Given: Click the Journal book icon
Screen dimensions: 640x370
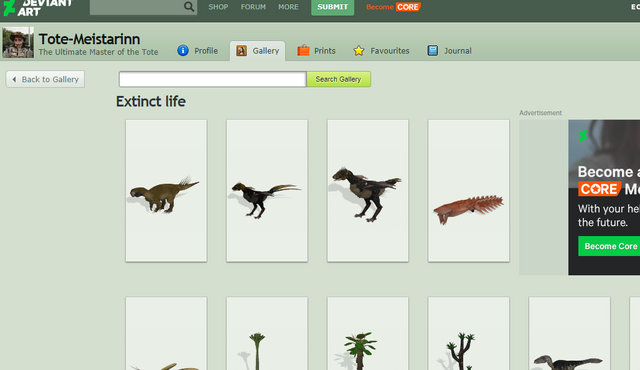Looking at the screenshot, I should 433,51.
